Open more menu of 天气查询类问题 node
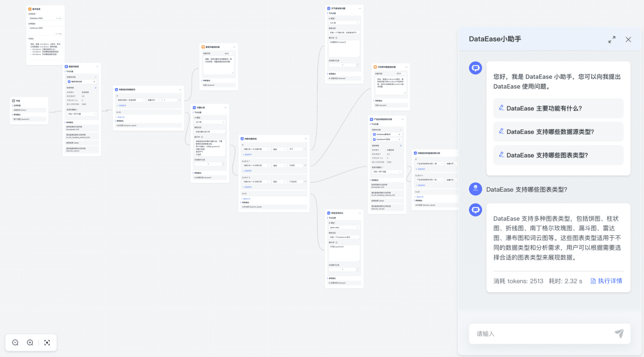Image resolution: width=644 pixels, height=357 pixels. 360,8
